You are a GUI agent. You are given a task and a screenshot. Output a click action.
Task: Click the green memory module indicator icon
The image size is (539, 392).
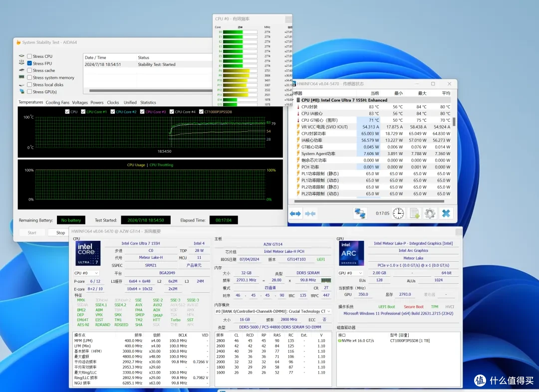(x=326, y=280)
